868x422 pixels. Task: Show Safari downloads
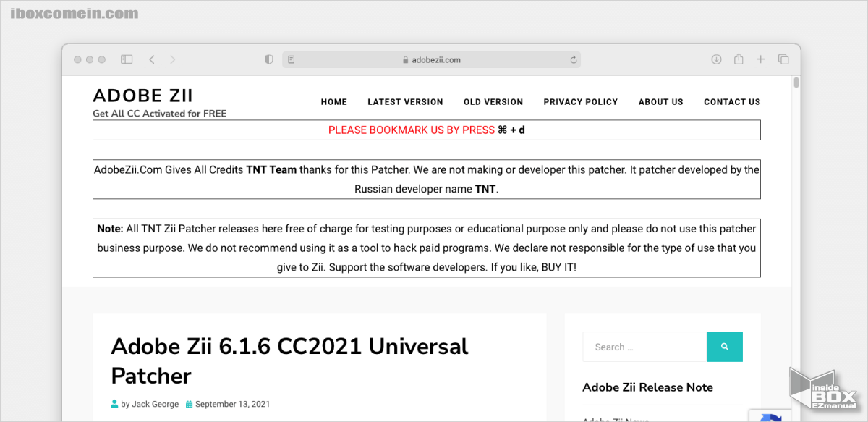716,59
